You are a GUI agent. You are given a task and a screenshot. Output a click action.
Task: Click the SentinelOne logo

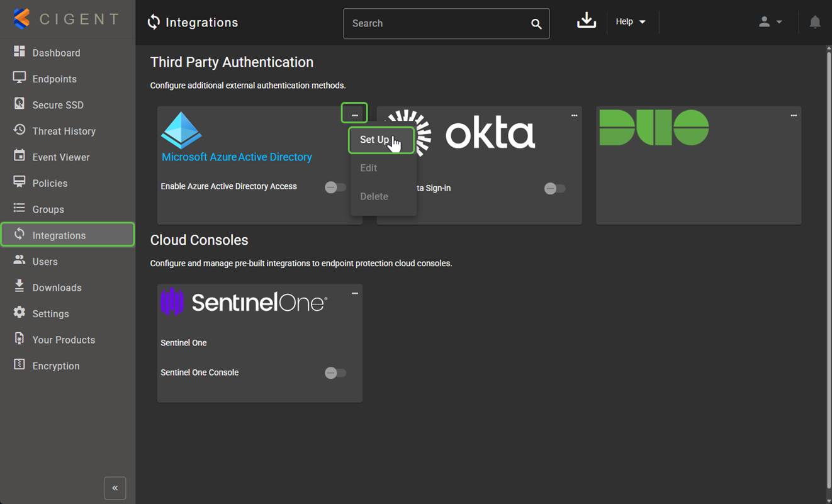244,302
